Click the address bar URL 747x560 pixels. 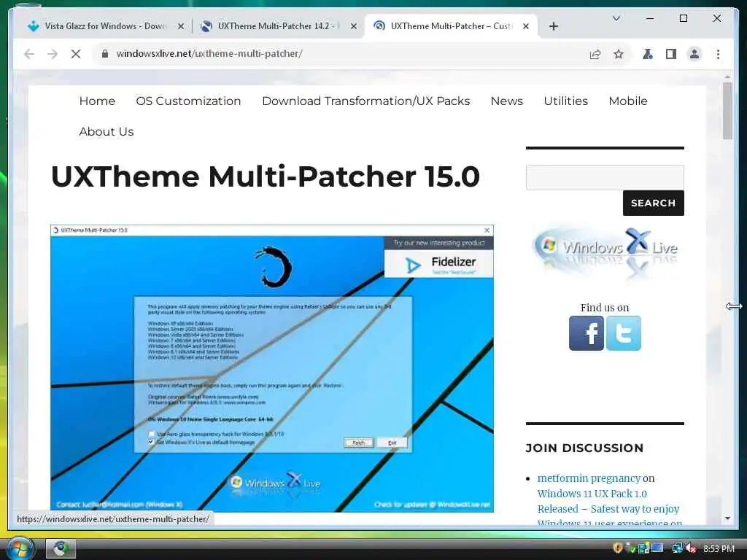[x=209, y=54]
